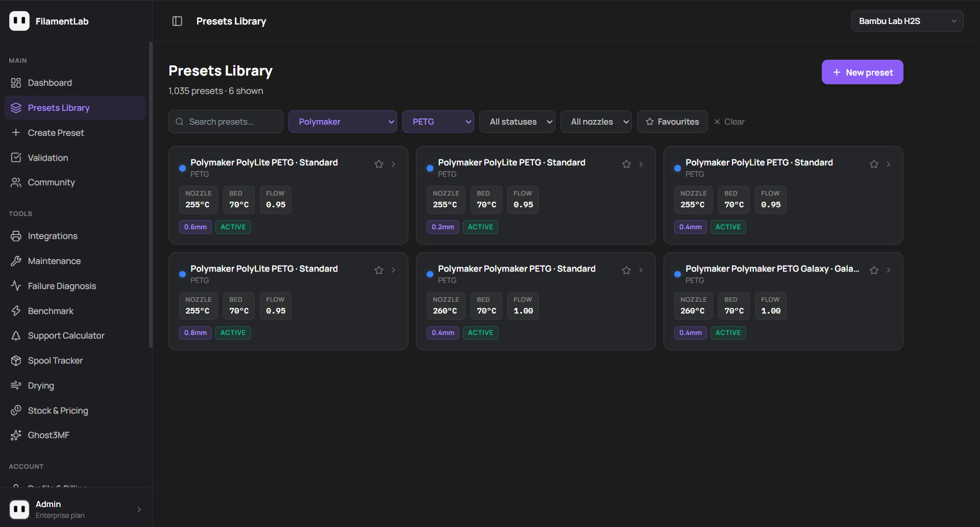
Task: Click the 260°C nozzle value on the Galaxy card
Action: (693, 311)
